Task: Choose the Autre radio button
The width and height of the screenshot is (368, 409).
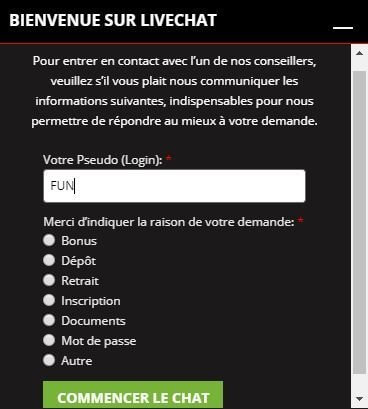Action: [x=49, y=360]
